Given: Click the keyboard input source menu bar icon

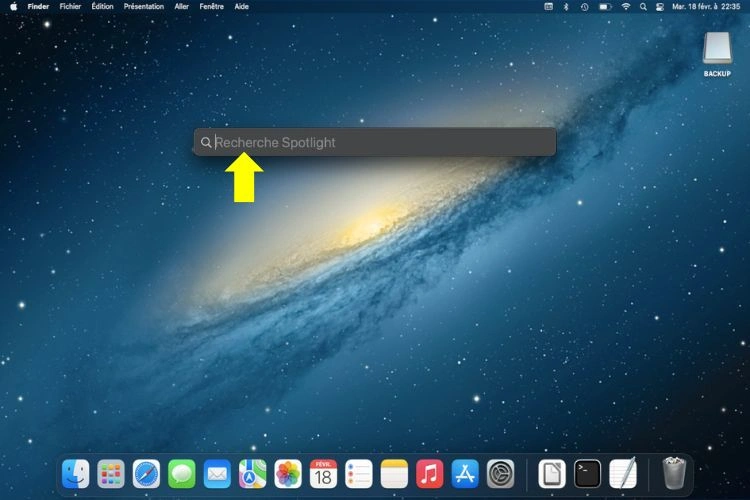Looking at the screenshot, I should (549, 7).
